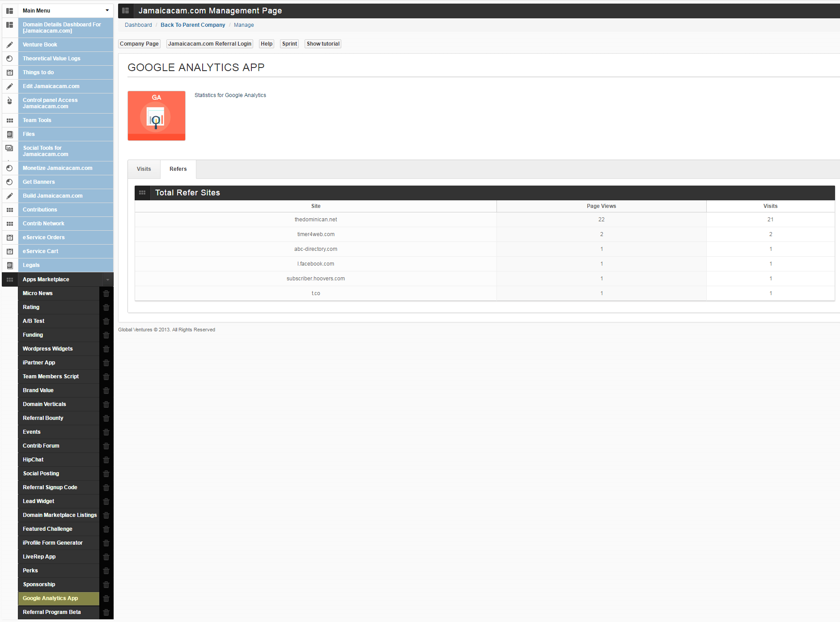Click the Page Views column header
This screenshot has height=622, width=840.
pyautogui.click(x=601, y=206)
